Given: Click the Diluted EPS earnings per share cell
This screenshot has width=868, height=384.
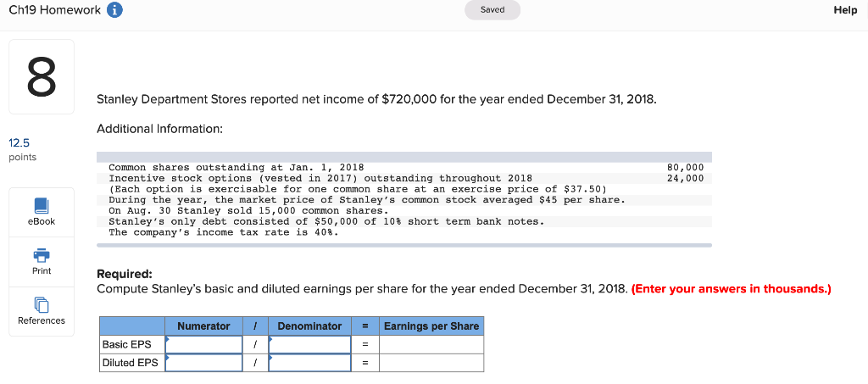Looking at the screenshot, I should pos(431,363).
